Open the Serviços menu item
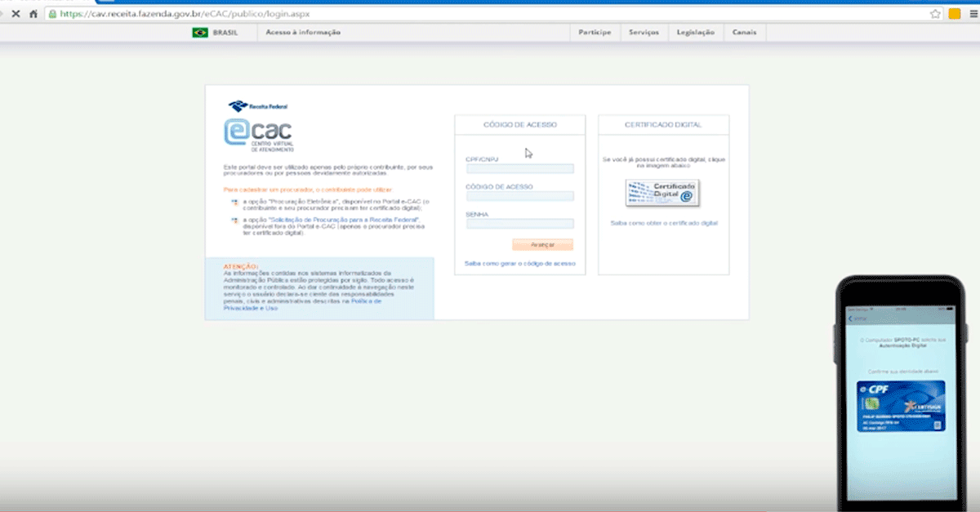The width and height of the screenshot is (980, 512). [x=644, y=33]
